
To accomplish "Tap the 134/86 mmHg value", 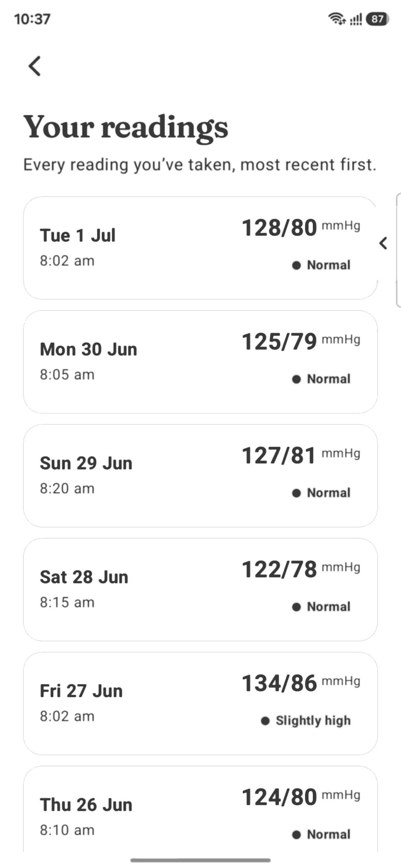I will 301,683.
